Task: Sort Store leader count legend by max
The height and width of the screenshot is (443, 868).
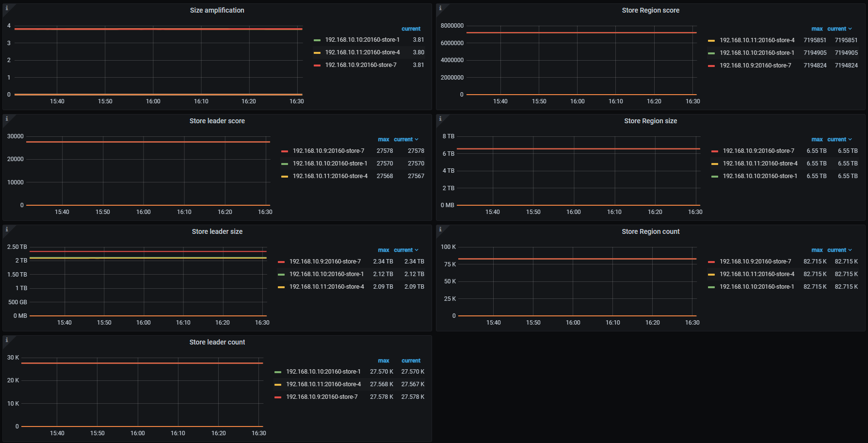Action: click(383, 361)
